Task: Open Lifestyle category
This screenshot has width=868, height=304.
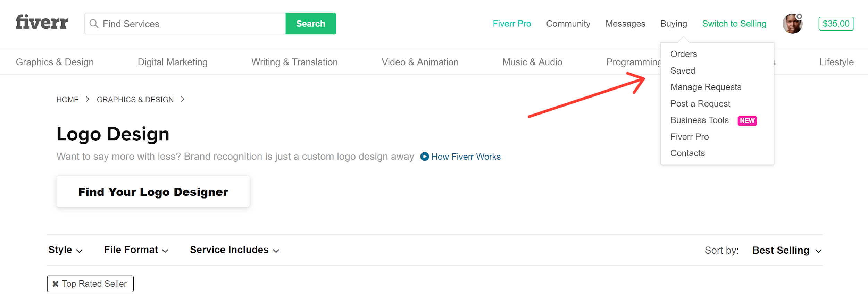Action: point(836,62)
